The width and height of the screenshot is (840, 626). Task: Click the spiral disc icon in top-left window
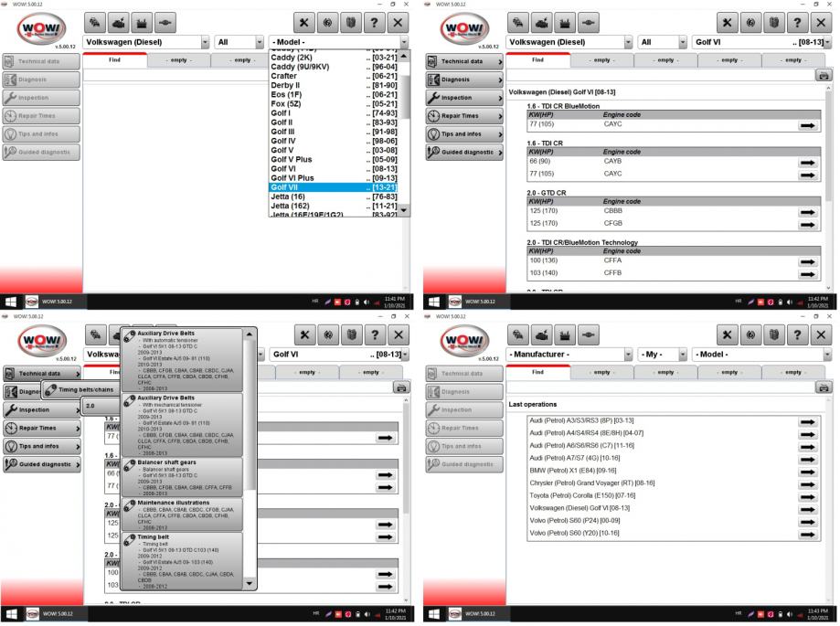coord(327,23)
